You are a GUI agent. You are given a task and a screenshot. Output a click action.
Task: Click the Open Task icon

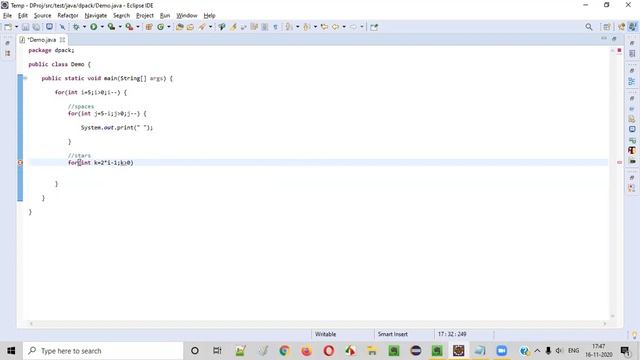(x=190, y=27)
